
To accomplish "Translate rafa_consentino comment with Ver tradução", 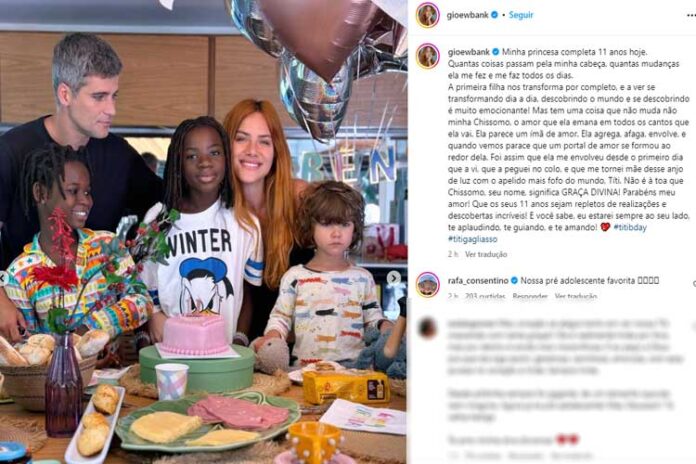I will pos(575,296).
